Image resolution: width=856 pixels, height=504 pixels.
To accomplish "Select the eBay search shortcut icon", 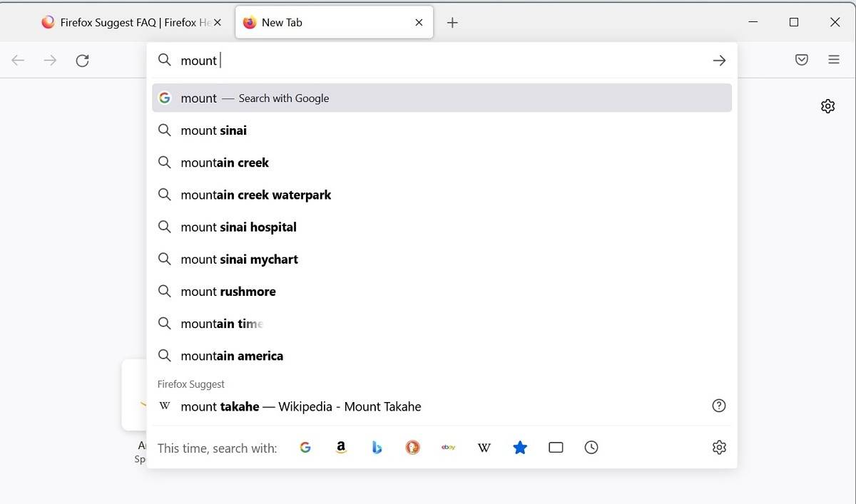I will click(448, 447).
